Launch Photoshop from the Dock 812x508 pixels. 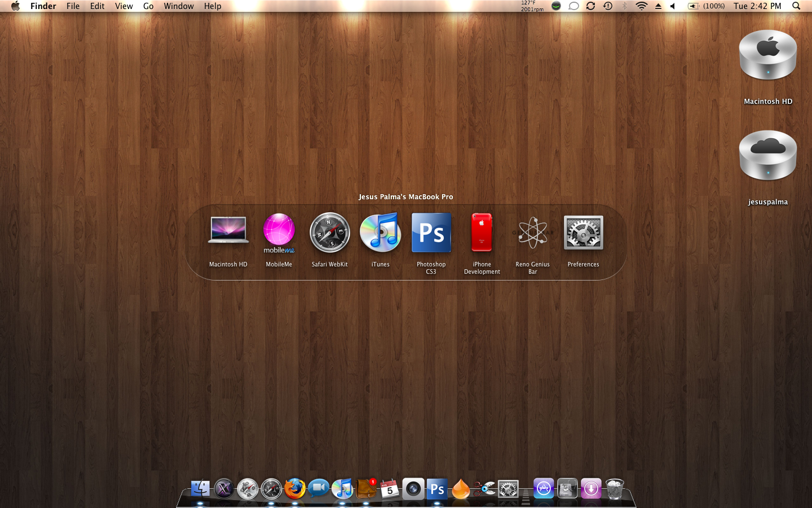[437, 489]
